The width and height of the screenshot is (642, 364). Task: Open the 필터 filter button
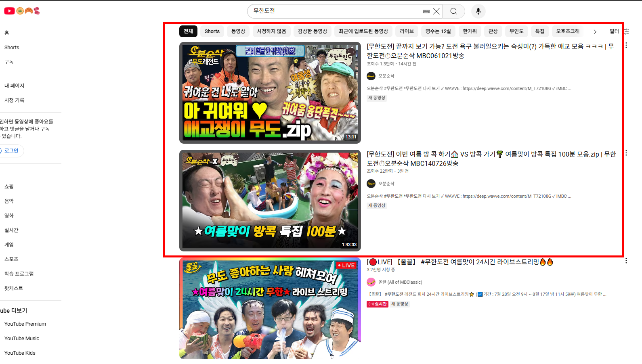tap(619, 31)
